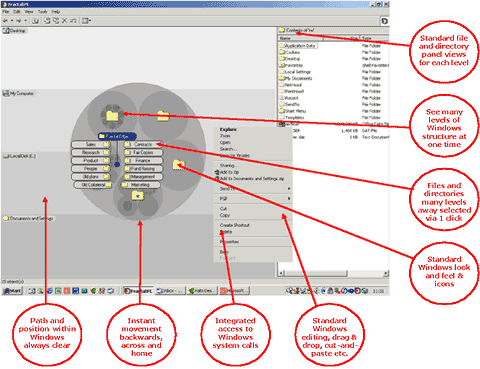Click the Contracts folder button

click(143, 144)
